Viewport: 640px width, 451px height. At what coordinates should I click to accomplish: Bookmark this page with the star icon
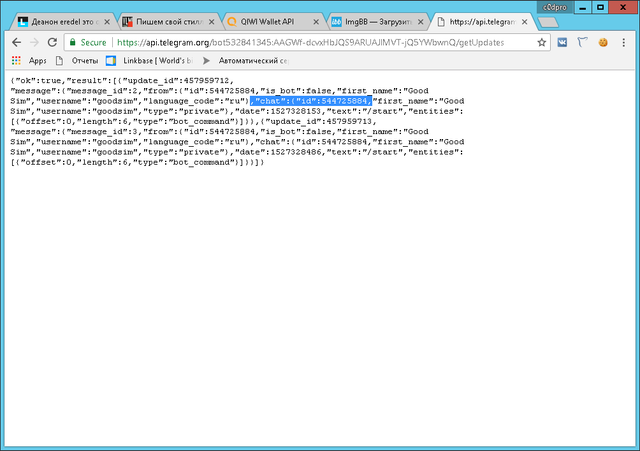(x=542, y=43)
